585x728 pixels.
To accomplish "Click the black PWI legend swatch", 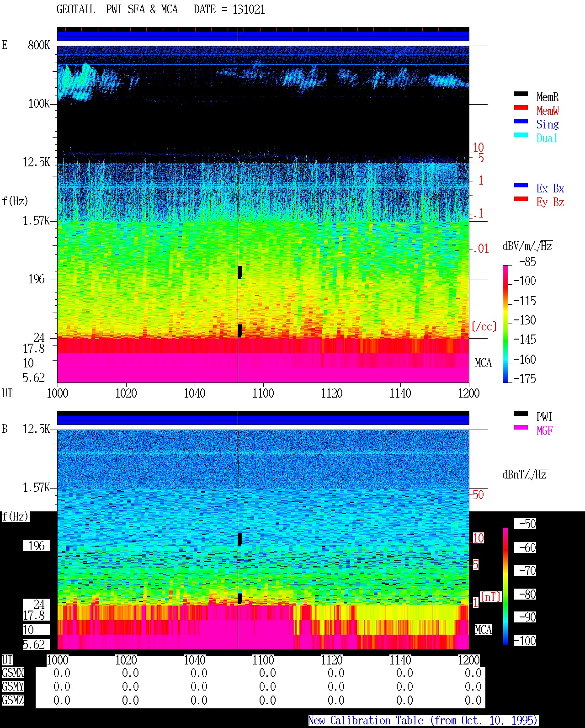I will click(521, 414).
